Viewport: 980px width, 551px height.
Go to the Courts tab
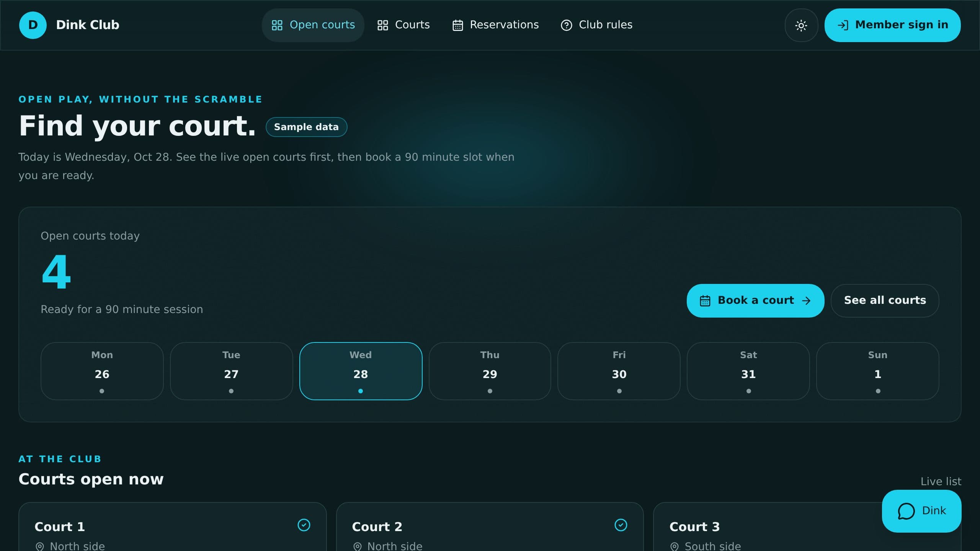pos(403,25)
